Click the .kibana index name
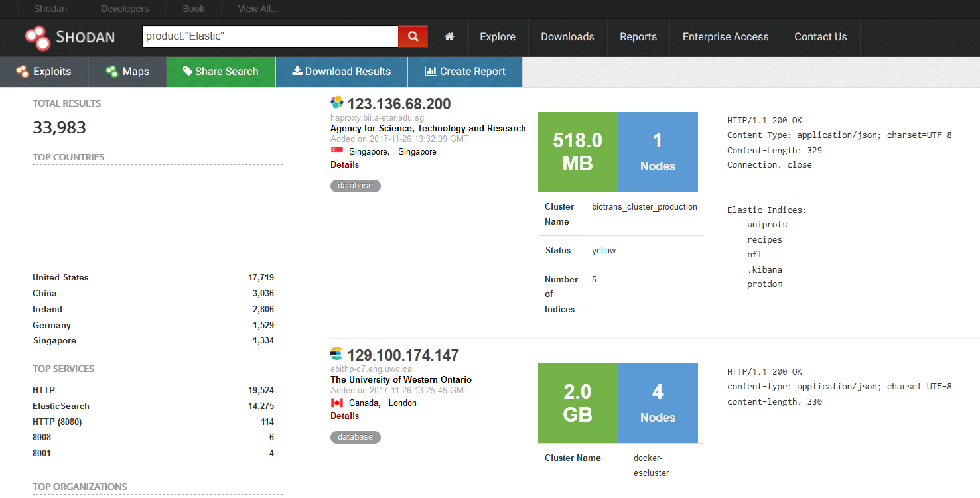980x498 pixels. click(x=764, y=269)
